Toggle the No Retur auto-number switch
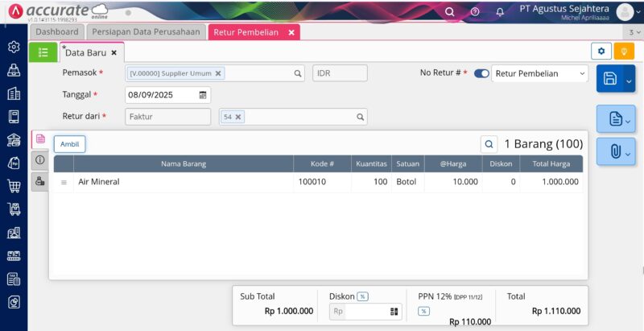Image resolution: width=644 pixels, height=331 pixels. [x=481, y=73]
